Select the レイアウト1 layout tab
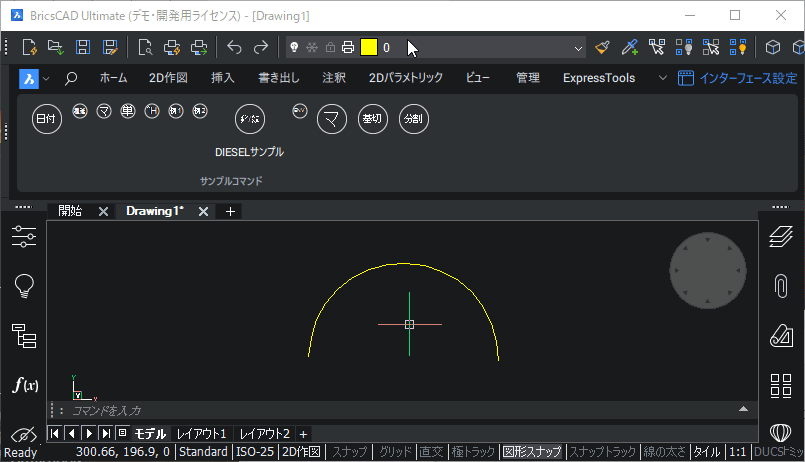This screenshot has width=805, height=462. click(x=202, y=433)
